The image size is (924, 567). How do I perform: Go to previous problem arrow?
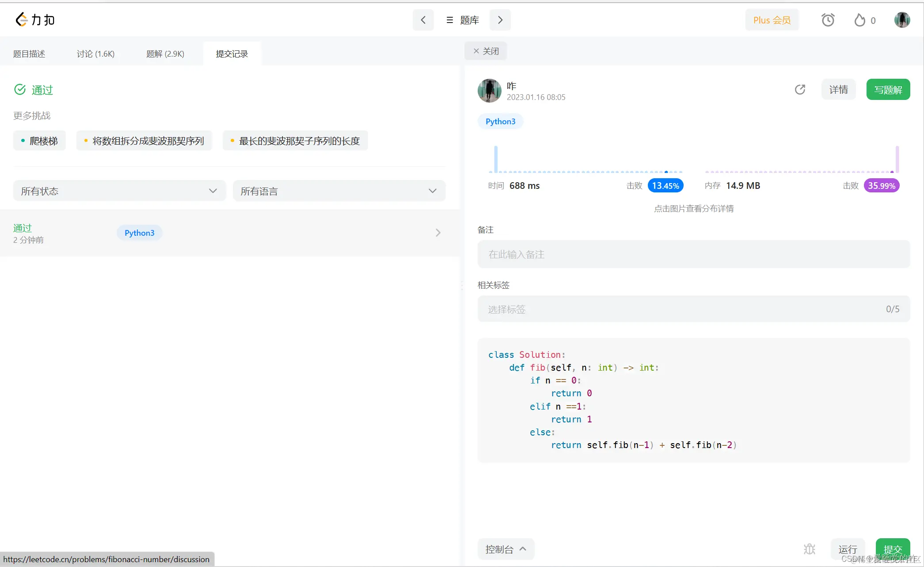423,20
